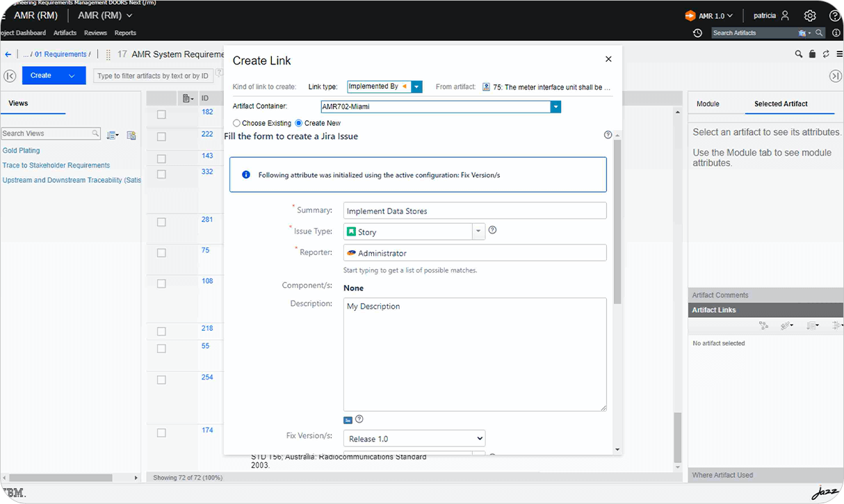This screenshot has height=504, width=844.
Task: Collapse the left Views sidebar arrow icon
Action: click(x=10, y=76)
